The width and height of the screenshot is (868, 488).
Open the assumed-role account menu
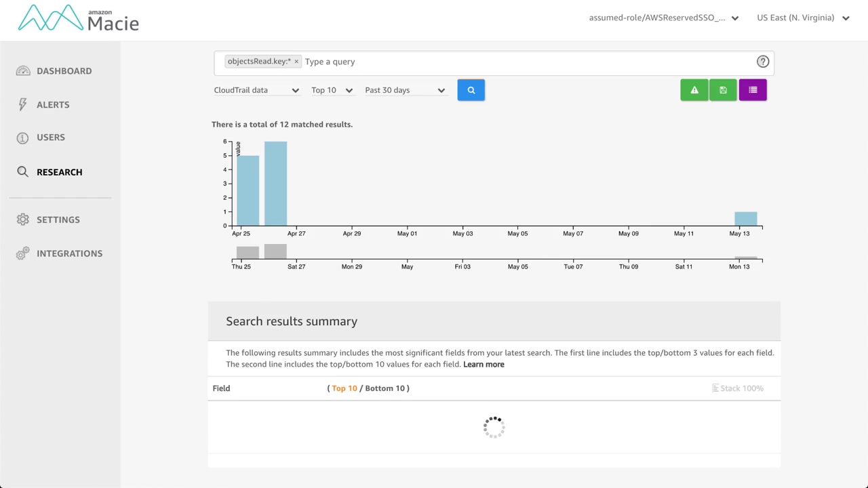[x=663, y=18]
